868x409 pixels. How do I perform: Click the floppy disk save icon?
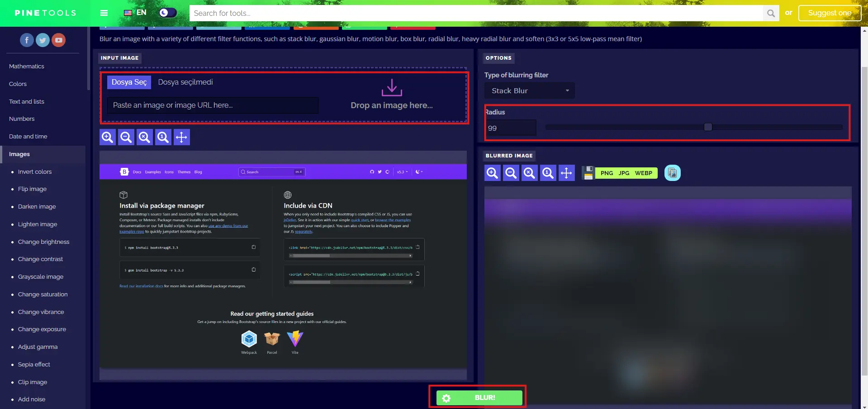pos(588,173)
